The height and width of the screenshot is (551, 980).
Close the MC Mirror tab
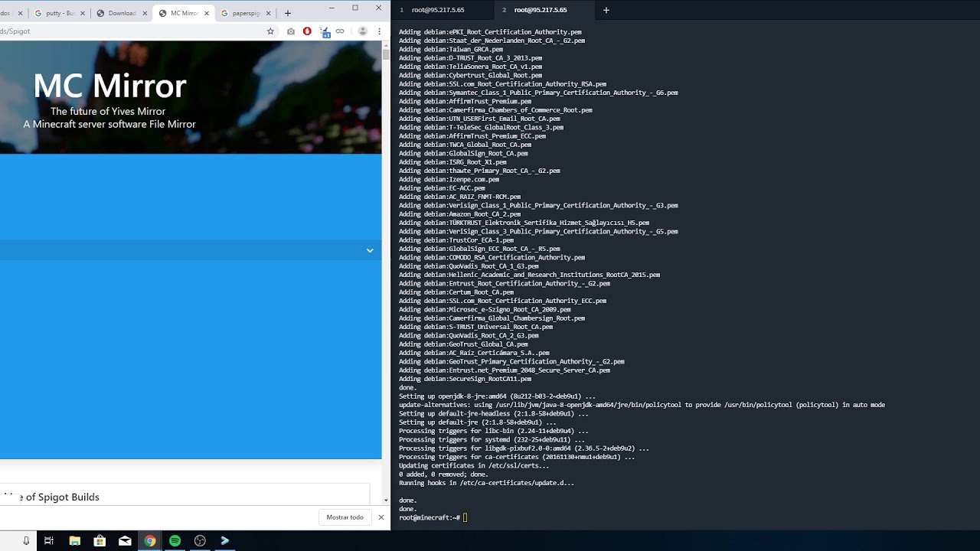tap(207, 13)
